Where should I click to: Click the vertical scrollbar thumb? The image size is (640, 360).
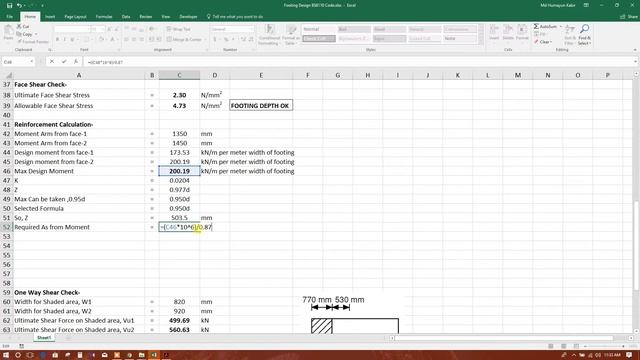636,245
